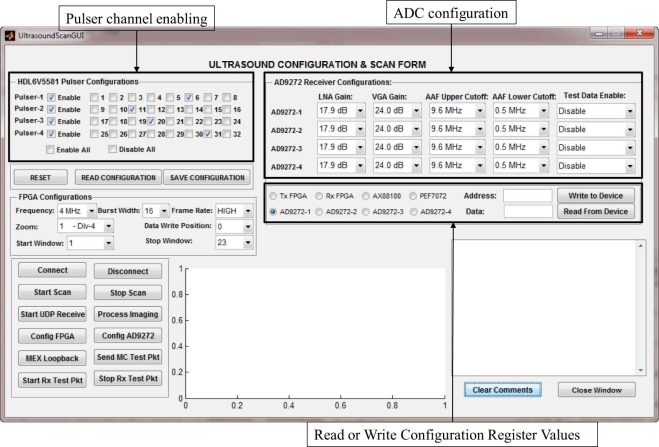Click READ CONFIGURATION button
Image resolution: width=659 pixels, height=447 pixels.
pyautogui.click(x=119, y=177)
